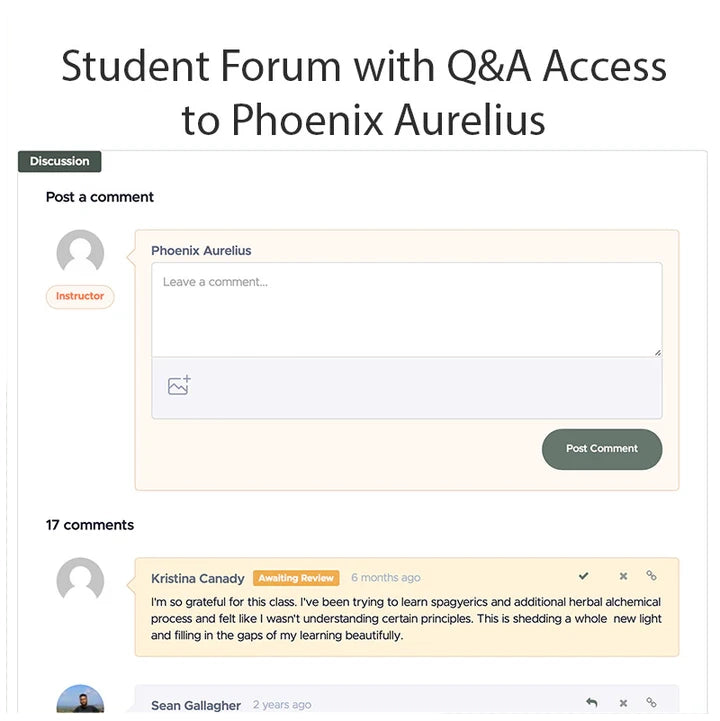Open the Discussion tab

59,161
